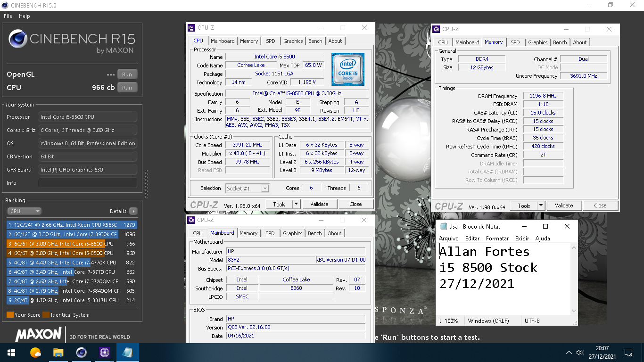Expand Tools dropdown arrow in CPU-Z CPU window
Image resolution: width=644 pixels, height=362 pixels.
point(297,204)
